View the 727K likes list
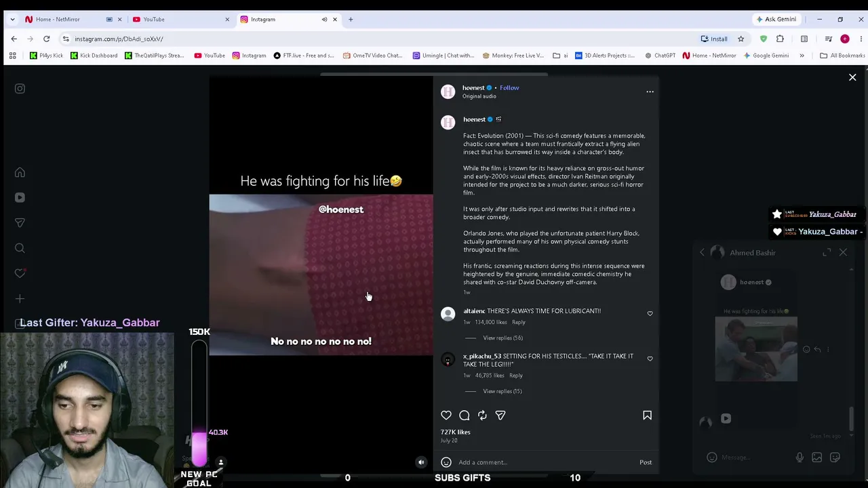The width and height of the screenshot is (868, 488). coord(456,432)
